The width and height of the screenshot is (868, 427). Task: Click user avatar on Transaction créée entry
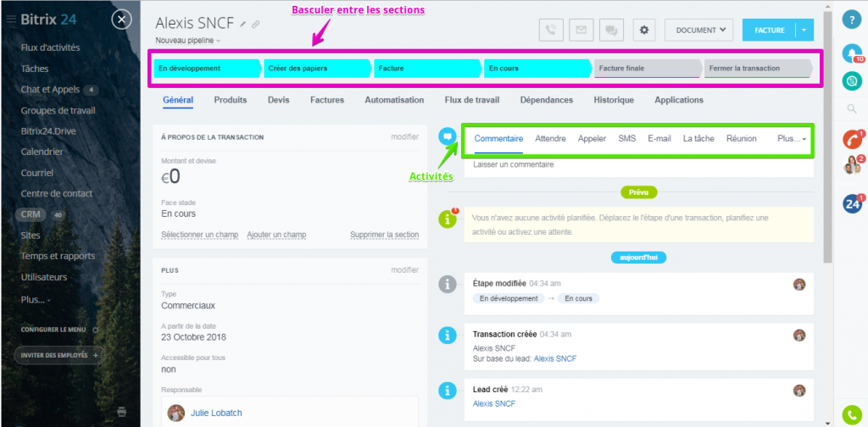798,335
